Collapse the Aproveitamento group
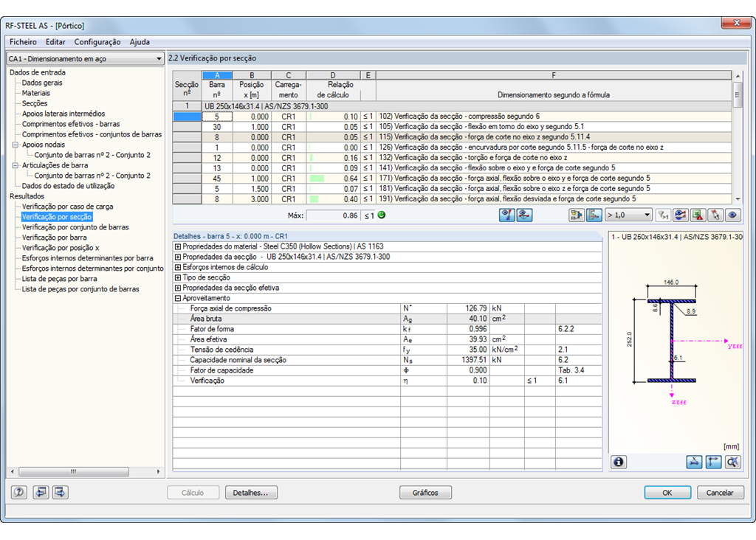Screen dimensions: 756x540 coord(177,298)
